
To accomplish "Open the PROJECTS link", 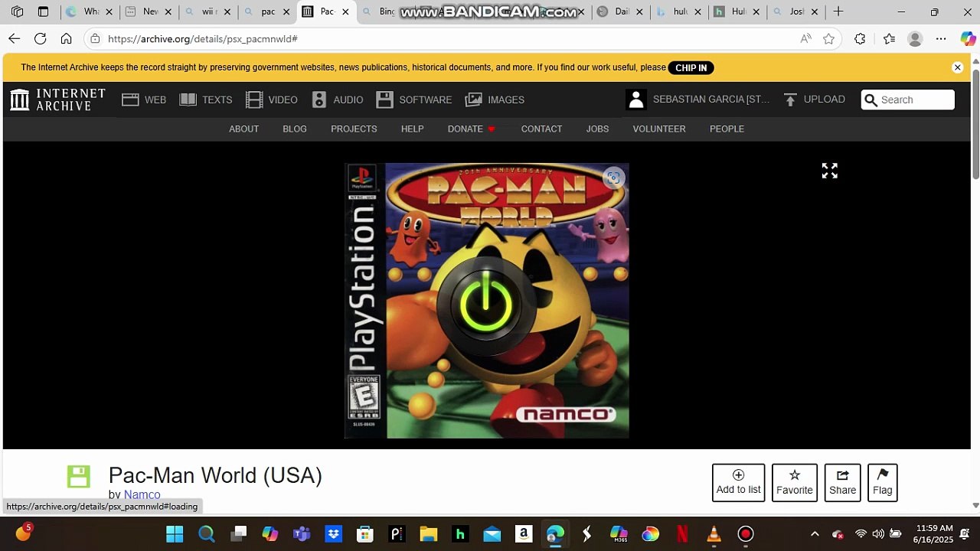I will pos(354,129).
